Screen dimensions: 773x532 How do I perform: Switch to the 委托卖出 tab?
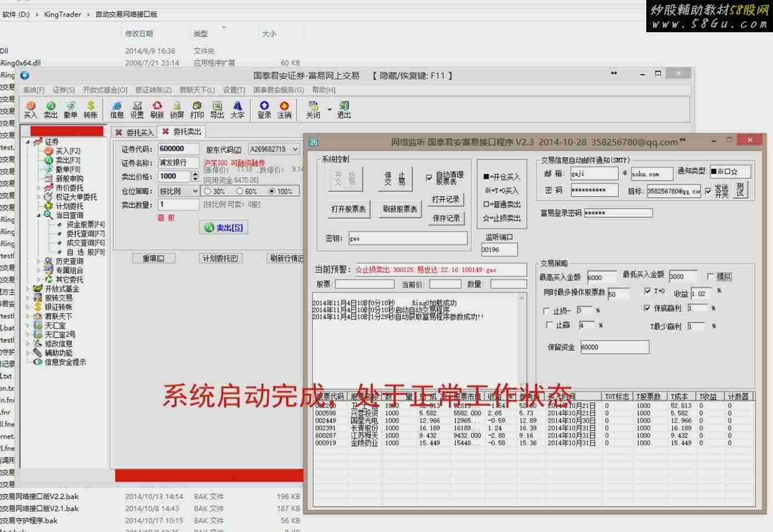(181, 132)
